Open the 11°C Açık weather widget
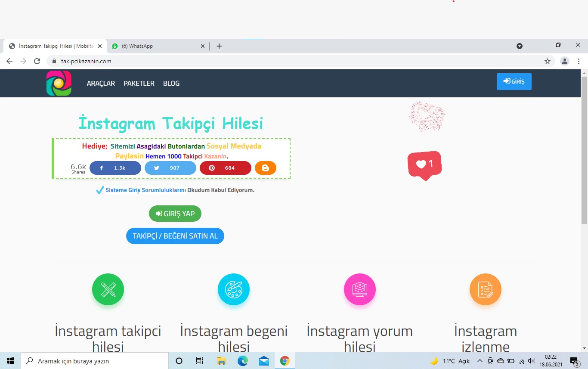 pyautogui.click(x=450, y=361)
